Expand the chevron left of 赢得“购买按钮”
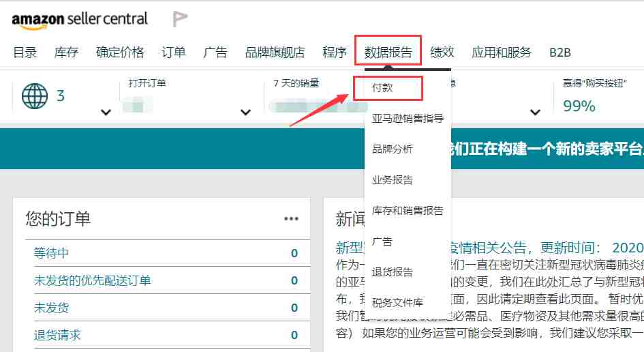644x352 pixels. tap(535, 112)
